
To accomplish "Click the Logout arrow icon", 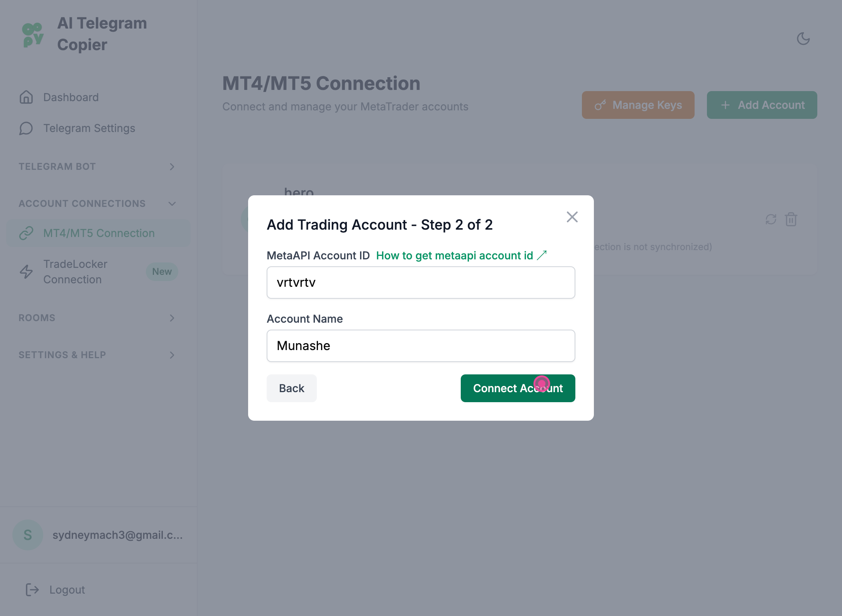I will pos(32,590).
